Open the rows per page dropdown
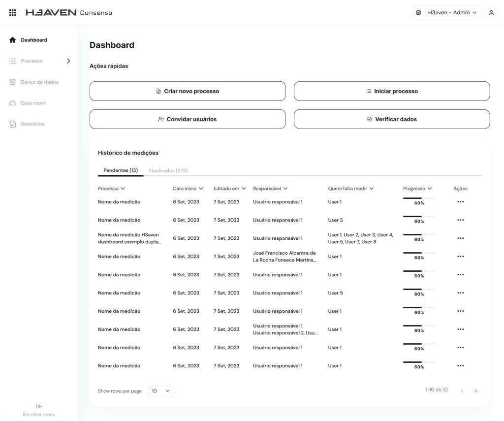This screenshot has width=504, height=421. point(161,391)
